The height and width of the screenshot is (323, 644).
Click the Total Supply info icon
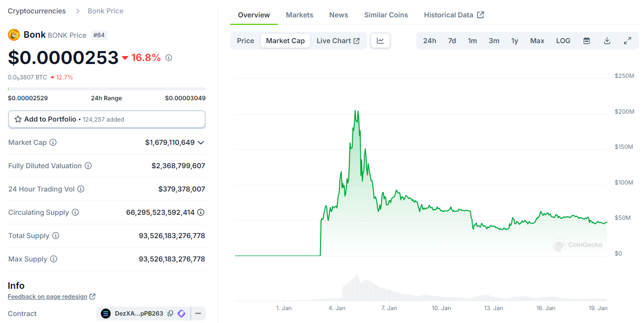tap(56, 236)
